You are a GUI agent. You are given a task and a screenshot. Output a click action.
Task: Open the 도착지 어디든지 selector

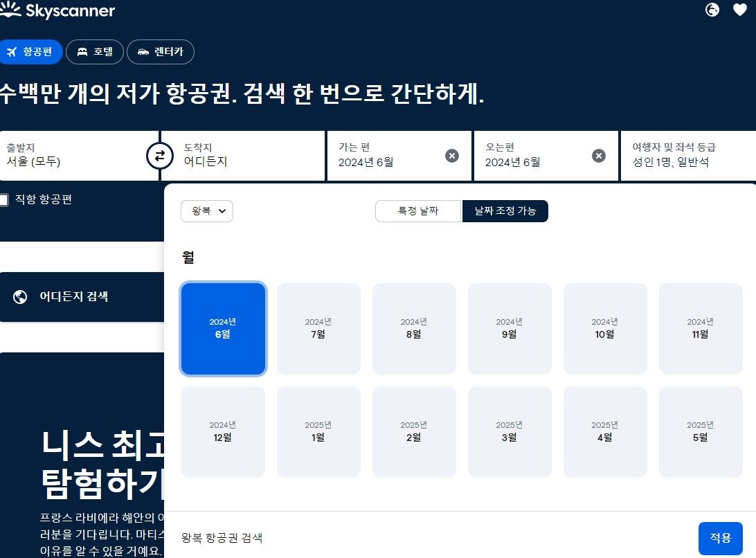tap(242, 155)
